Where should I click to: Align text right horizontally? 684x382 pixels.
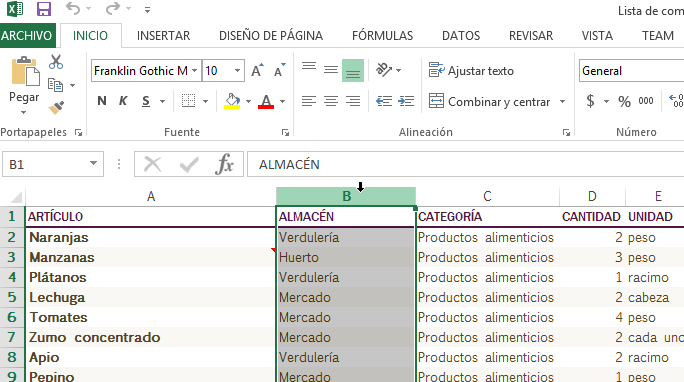pyautogui.click(x=353, y=101)
